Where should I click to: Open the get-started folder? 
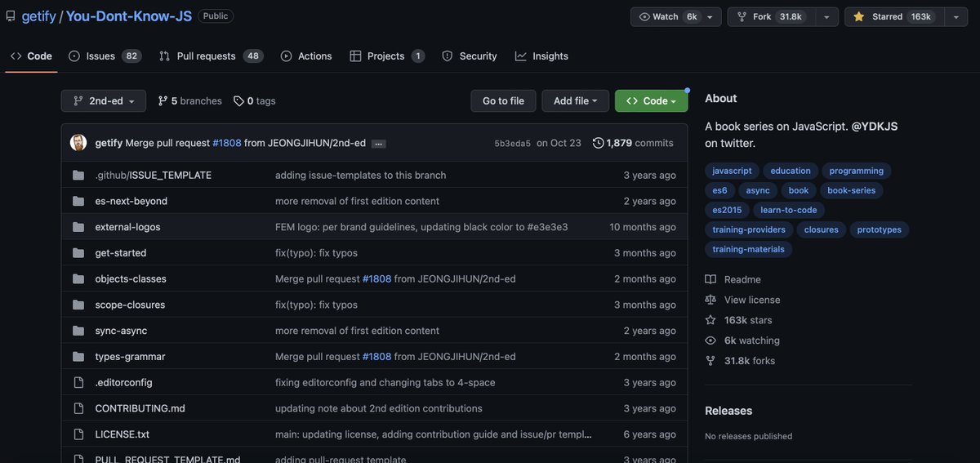pos(121,253)
